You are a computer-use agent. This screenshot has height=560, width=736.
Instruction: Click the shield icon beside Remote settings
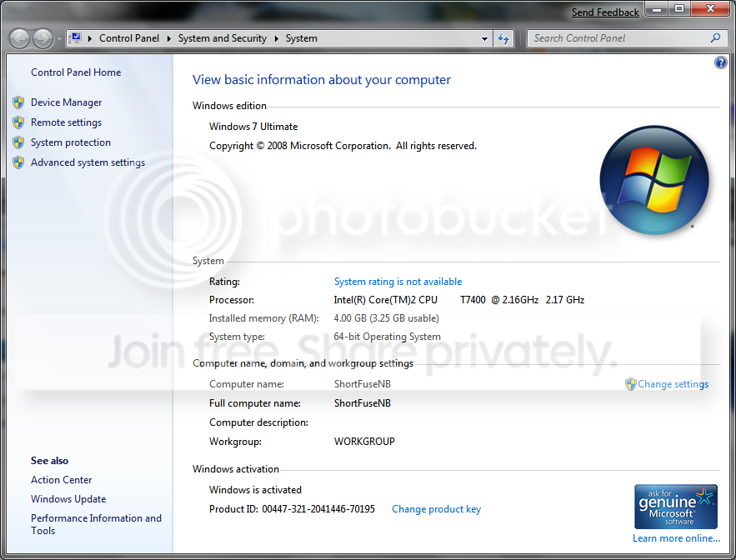point(18,122)
